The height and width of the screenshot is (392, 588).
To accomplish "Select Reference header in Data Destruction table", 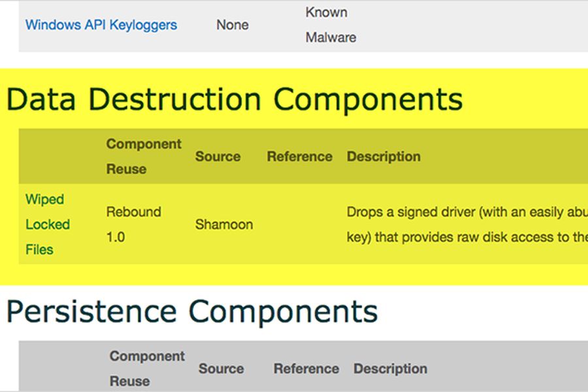I will point(300,156).
